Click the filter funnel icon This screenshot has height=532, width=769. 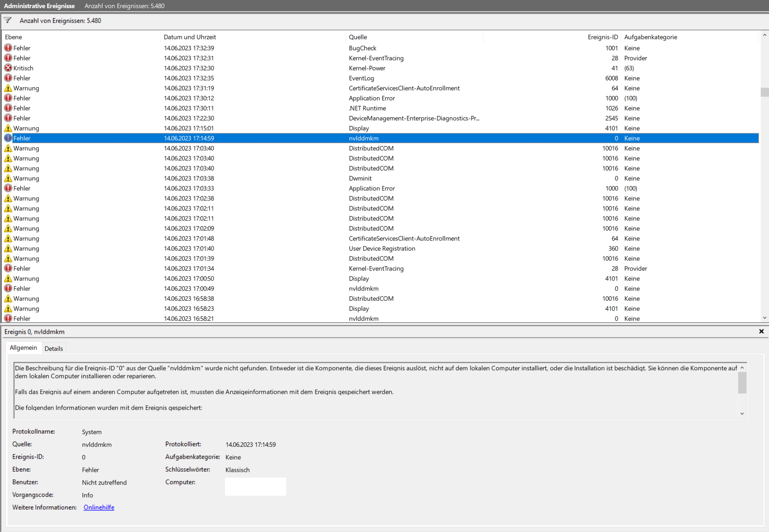tap(8, 20)
